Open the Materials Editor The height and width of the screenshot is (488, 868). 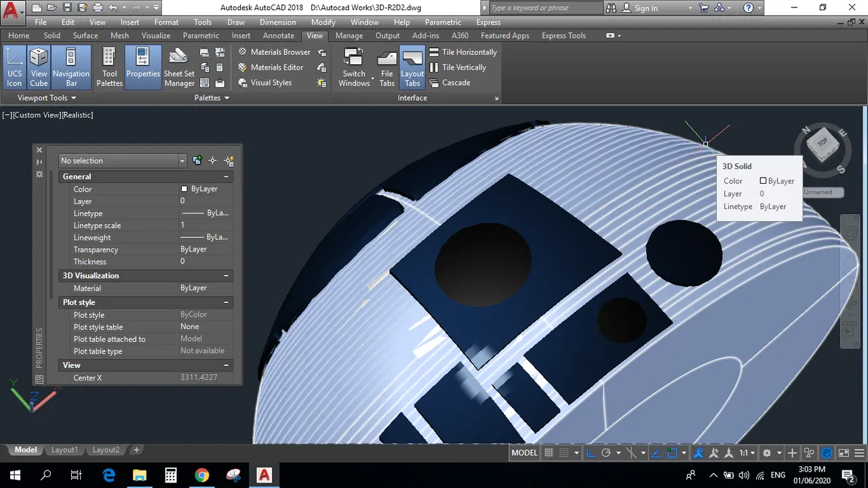pos(271,67)
